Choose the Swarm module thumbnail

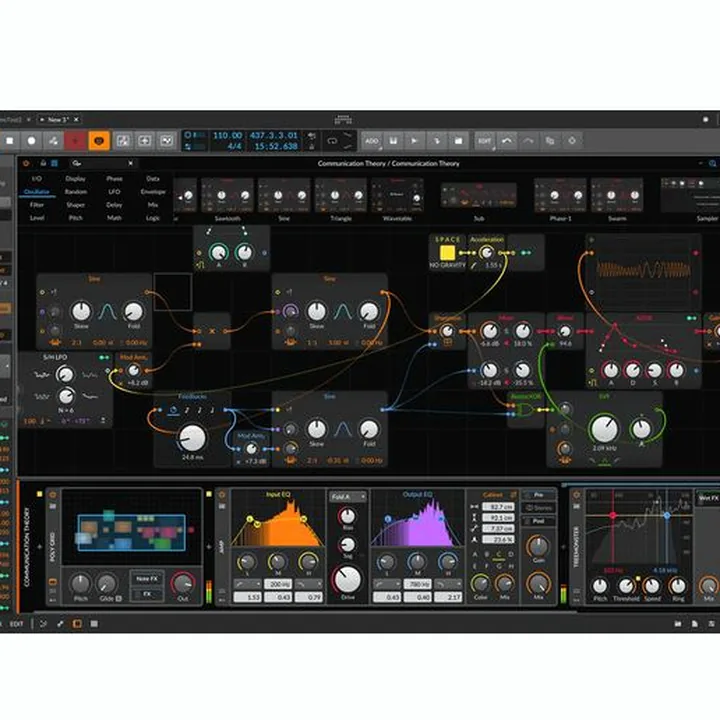point(617,196)
